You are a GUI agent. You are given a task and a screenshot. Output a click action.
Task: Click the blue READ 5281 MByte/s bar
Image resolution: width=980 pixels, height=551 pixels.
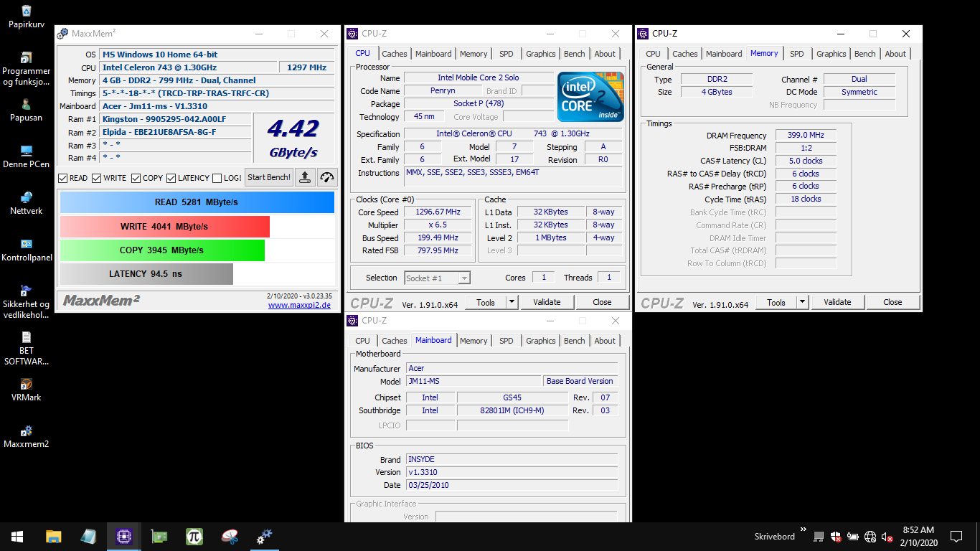pyautogui.click(x=197, y=202)
